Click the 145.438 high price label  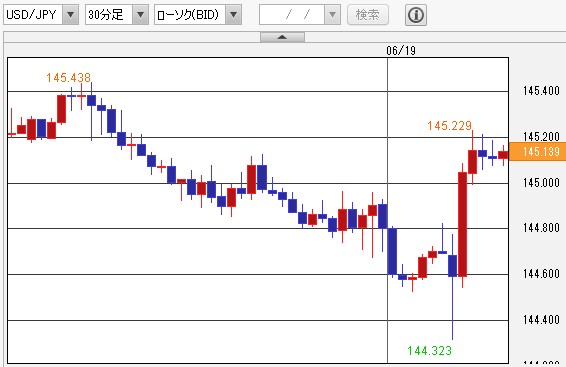tap(68, 78)
